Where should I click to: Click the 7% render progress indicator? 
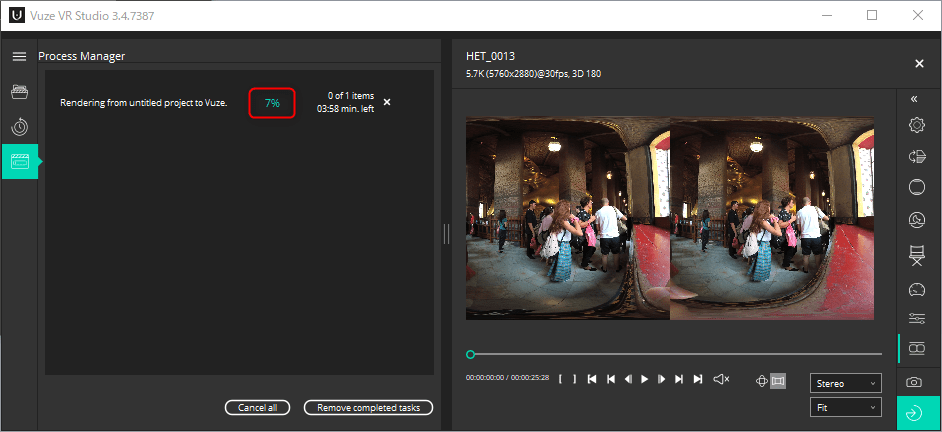[272, 103]
